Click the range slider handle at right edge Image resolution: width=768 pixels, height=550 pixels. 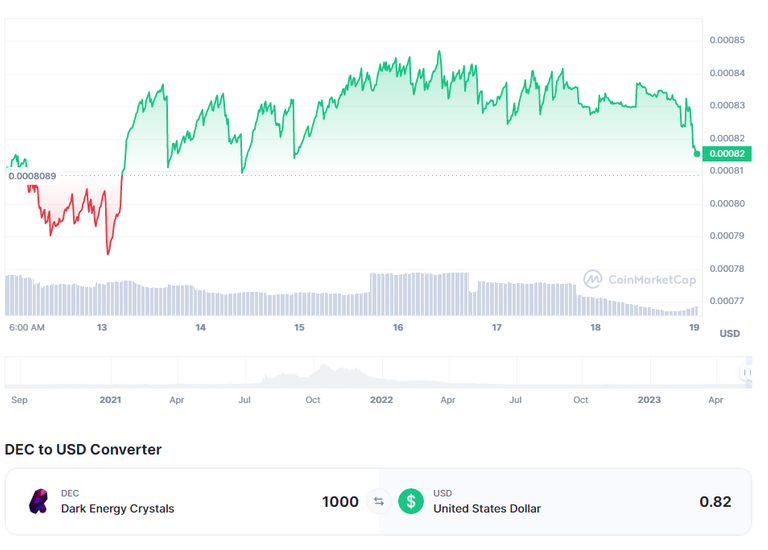click(x=746, y=373)
